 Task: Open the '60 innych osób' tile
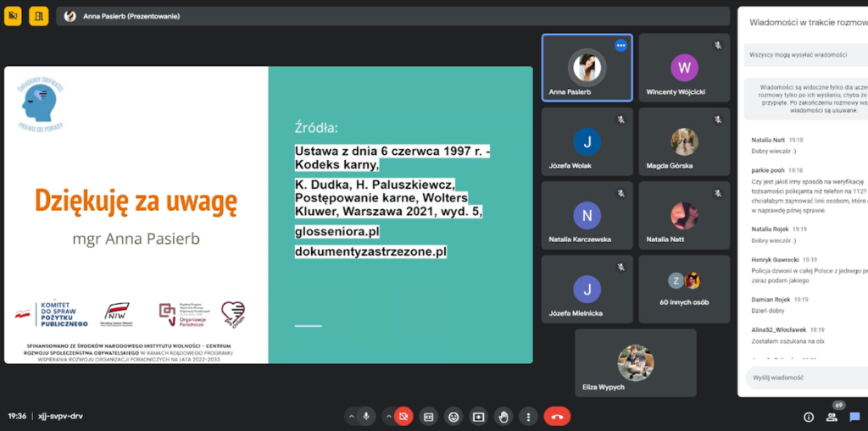click(x=684, y=289)
